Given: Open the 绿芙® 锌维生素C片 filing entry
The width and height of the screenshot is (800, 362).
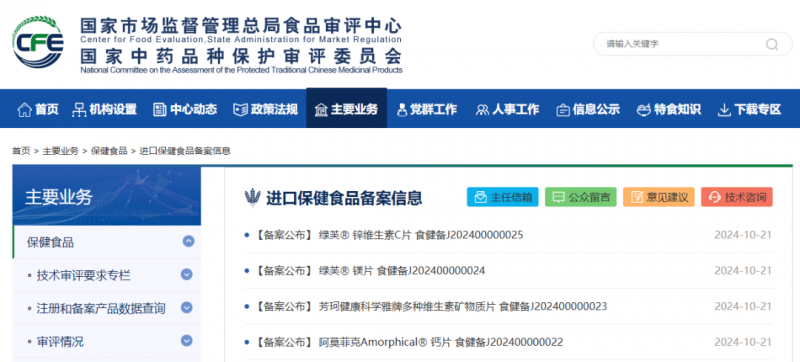Looking at the screenshot, I should tap(389, 235).
